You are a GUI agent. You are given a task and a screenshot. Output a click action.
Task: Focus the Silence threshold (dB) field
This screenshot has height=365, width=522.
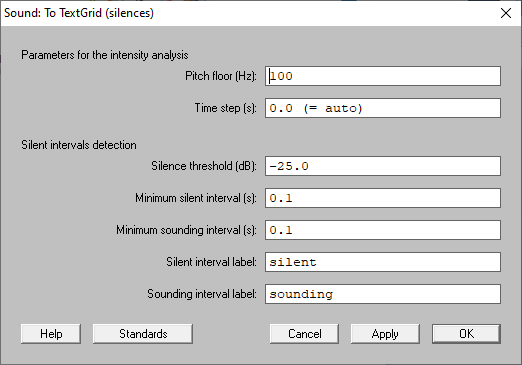click(383, 166)
